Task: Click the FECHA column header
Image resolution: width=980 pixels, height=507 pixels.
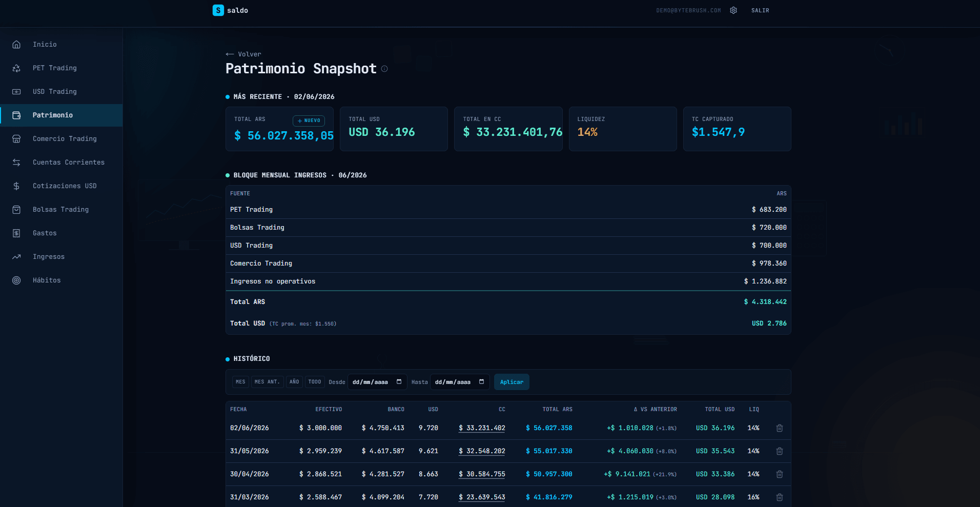Action: coord(238,410)
